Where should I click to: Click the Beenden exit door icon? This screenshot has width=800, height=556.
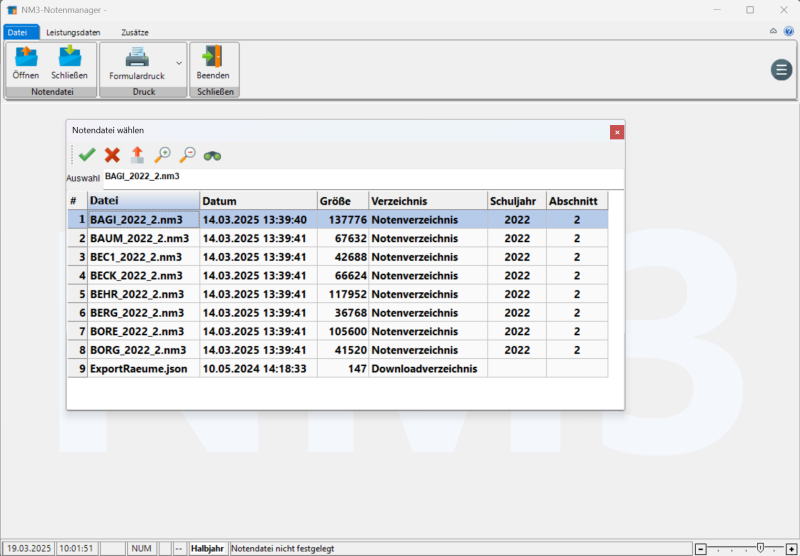(x=213, y=56)
